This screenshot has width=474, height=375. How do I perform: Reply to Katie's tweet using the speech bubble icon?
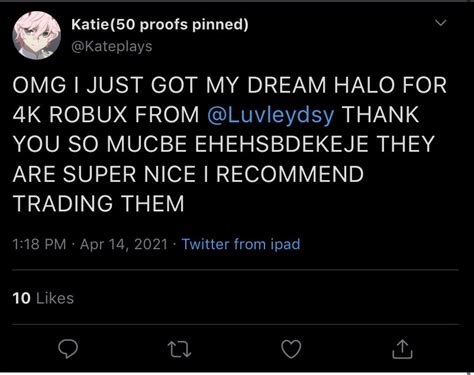[68, 349]
